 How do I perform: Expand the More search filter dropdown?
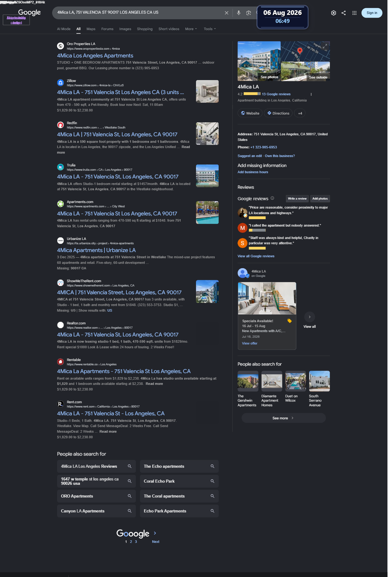pos(191,29)
